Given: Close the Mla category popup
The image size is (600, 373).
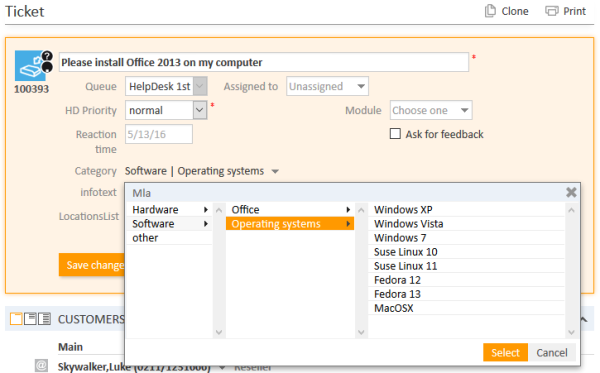Looking at the screenshot, I should (571, 192).
